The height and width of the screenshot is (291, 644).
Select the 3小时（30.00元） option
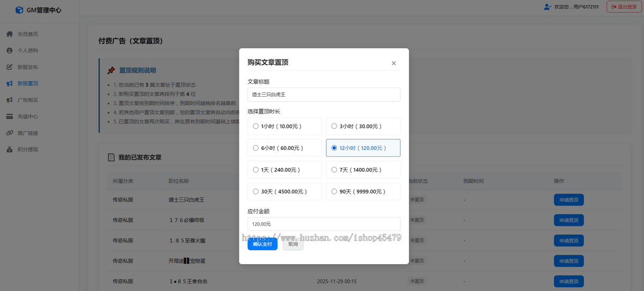363,126
